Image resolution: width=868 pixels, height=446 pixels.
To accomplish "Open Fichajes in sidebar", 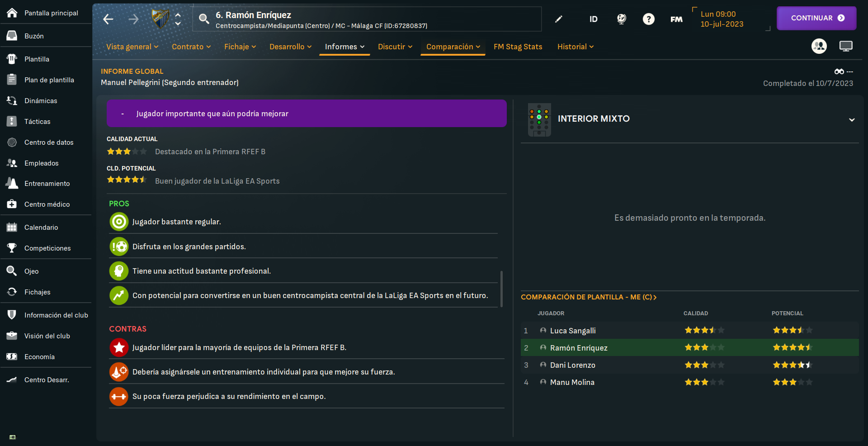I will [x=46, y=292].
